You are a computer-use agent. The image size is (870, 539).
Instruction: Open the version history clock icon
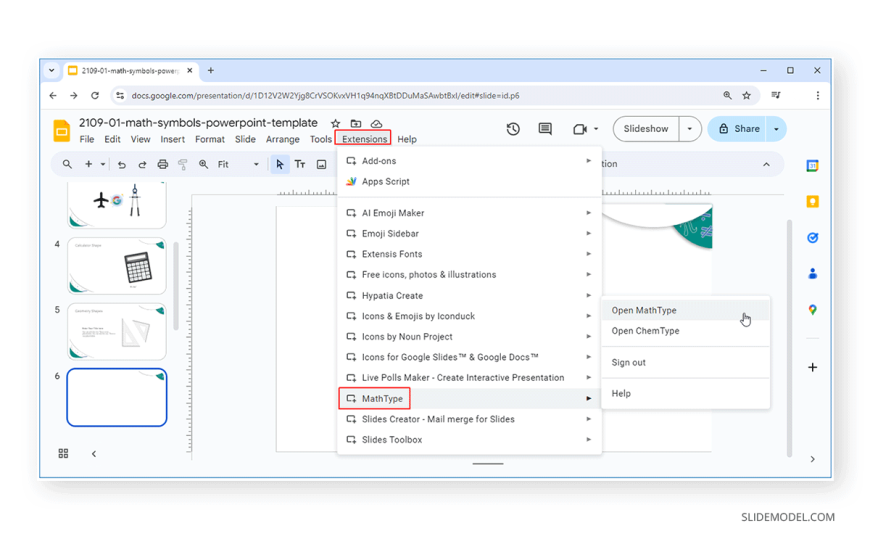coord(513,129)
